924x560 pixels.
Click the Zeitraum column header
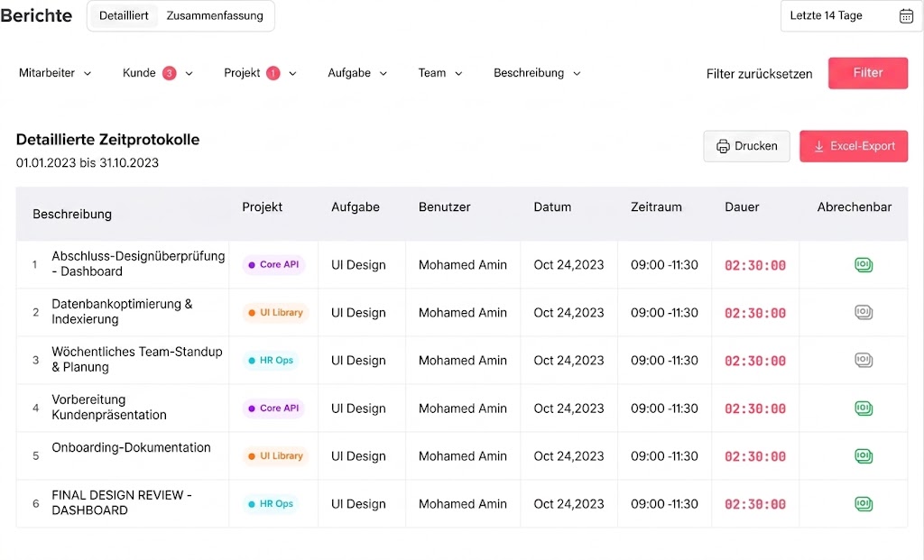tap(656, 207)
